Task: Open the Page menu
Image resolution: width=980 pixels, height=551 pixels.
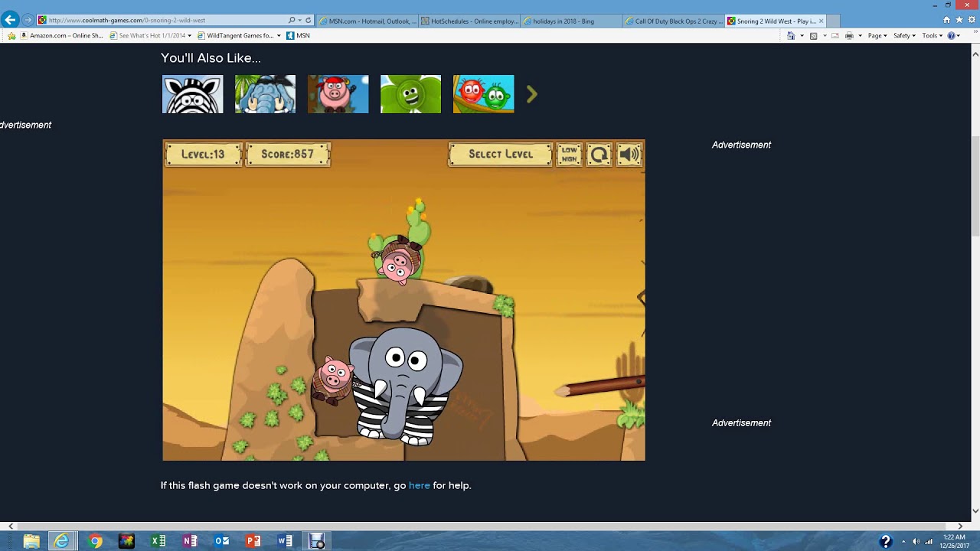Action: point(877,35)
